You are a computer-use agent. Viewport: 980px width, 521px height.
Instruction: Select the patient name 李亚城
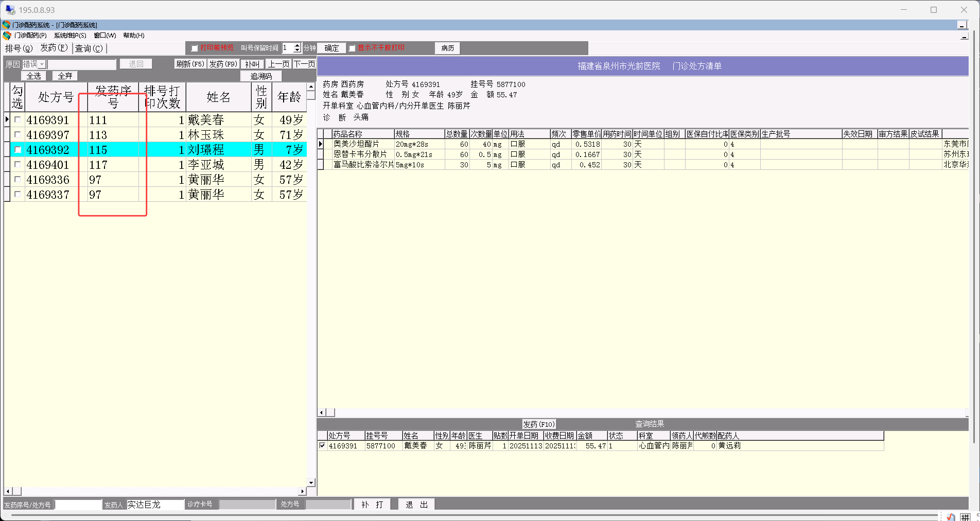pos(206,165)
